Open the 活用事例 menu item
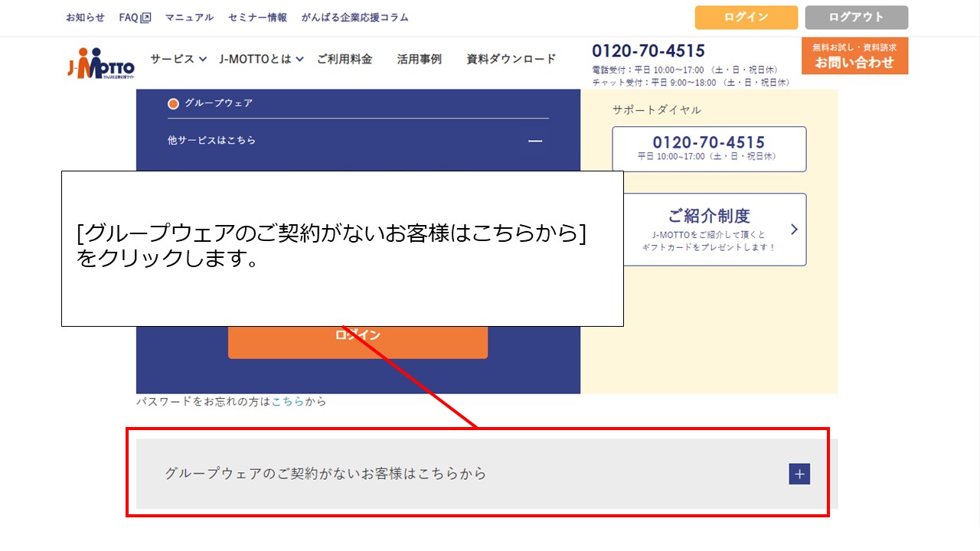Viewport: 980px width, 551px height. 420,59
